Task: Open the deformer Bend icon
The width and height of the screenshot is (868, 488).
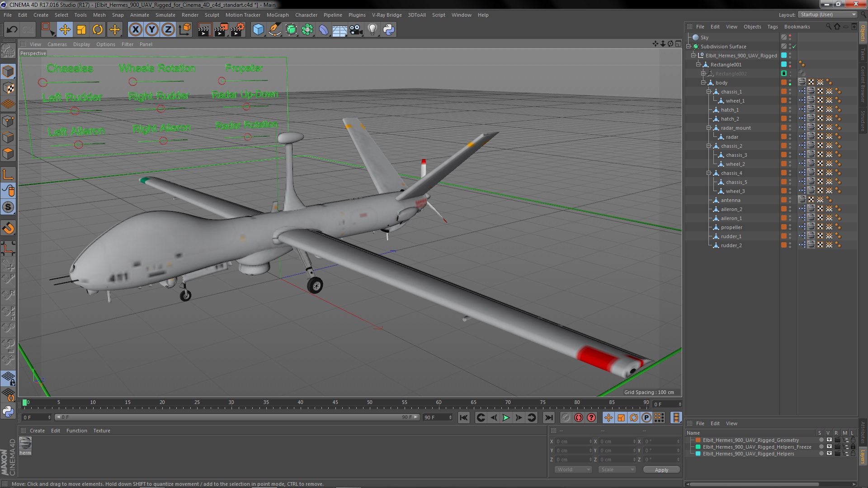Action: [x=324, y=30]
